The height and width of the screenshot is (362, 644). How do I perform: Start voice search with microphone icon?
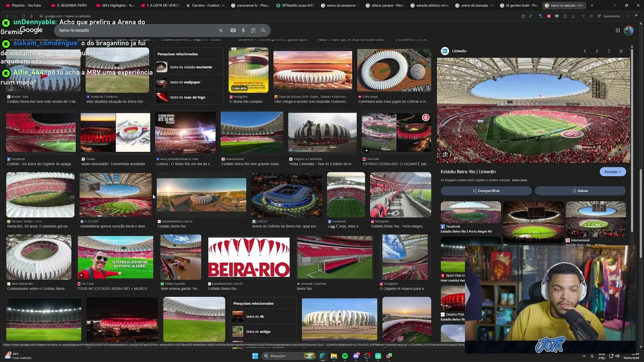243,30
